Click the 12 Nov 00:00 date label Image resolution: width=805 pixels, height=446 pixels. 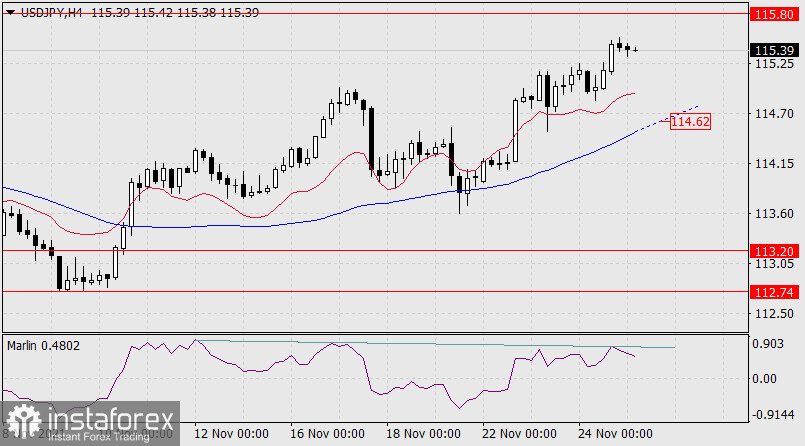[231, 433]
